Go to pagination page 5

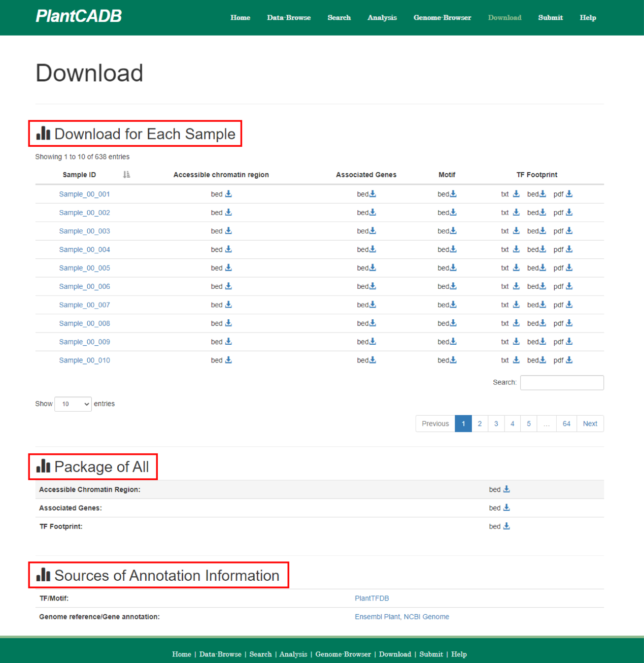[x=529, y=423]
